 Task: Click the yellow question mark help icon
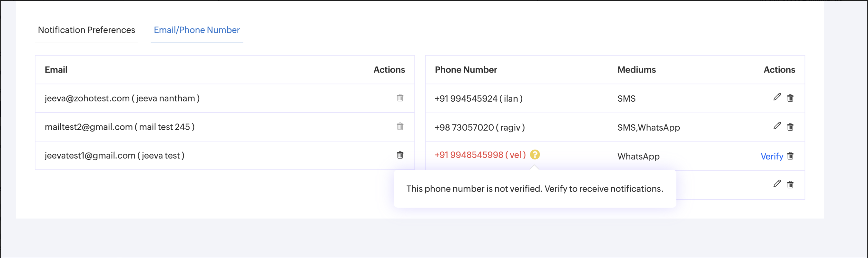tap(535, 154)
